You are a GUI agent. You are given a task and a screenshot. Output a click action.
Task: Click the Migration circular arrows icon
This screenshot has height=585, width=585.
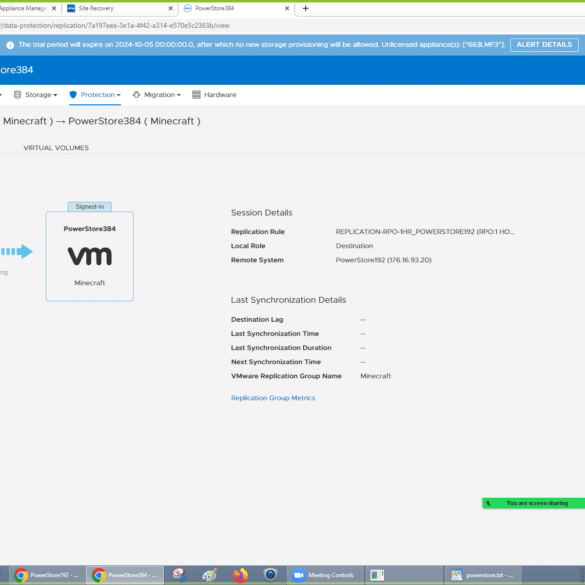click(x=137, y=95)
